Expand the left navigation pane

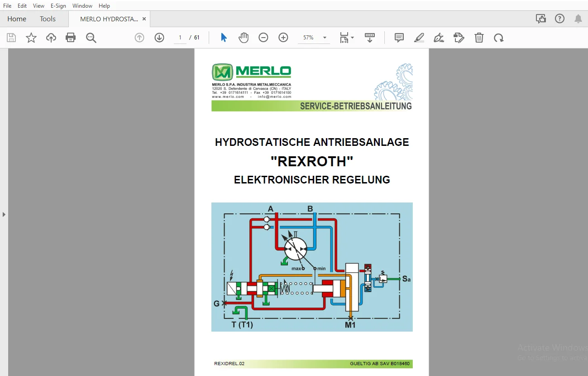coord(4,214)
